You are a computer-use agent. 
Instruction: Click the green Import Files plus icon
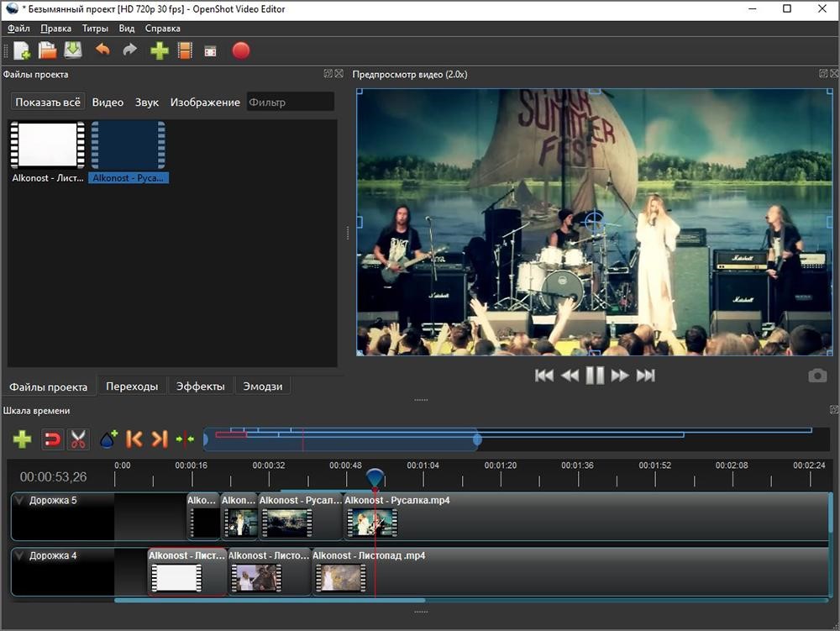pos(160,51)
